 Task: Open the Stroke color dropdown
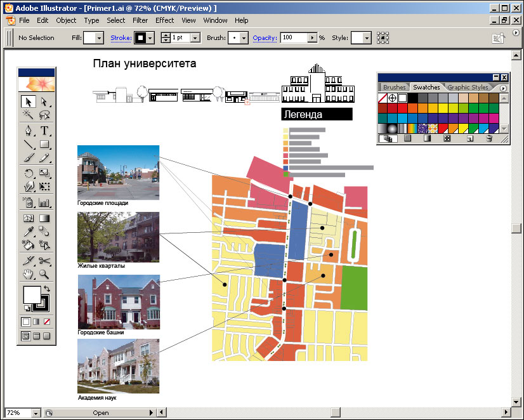(150, 38)
